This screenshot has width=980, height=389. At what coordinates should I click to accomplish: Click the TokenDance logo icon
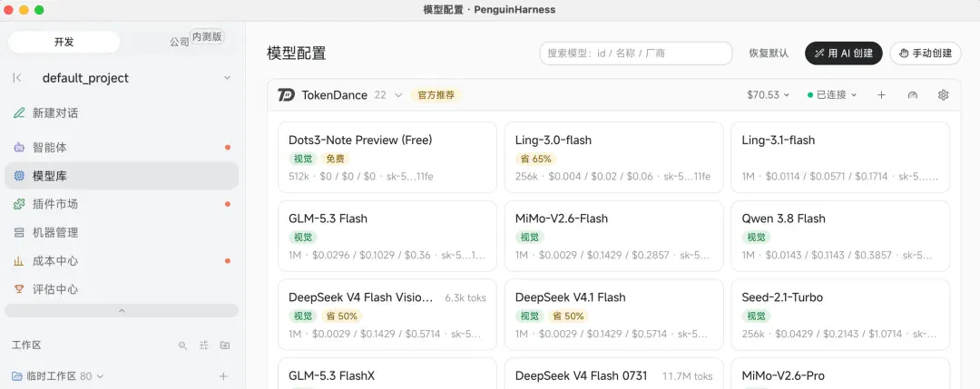point(286,95)
